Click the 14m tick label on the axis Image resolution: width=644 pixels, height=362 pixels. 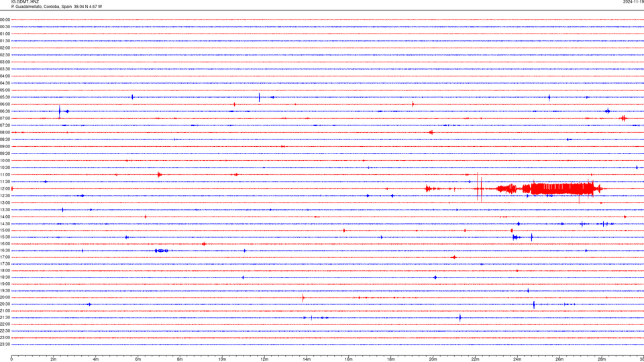pyautogui.click(x=307, y=359)
